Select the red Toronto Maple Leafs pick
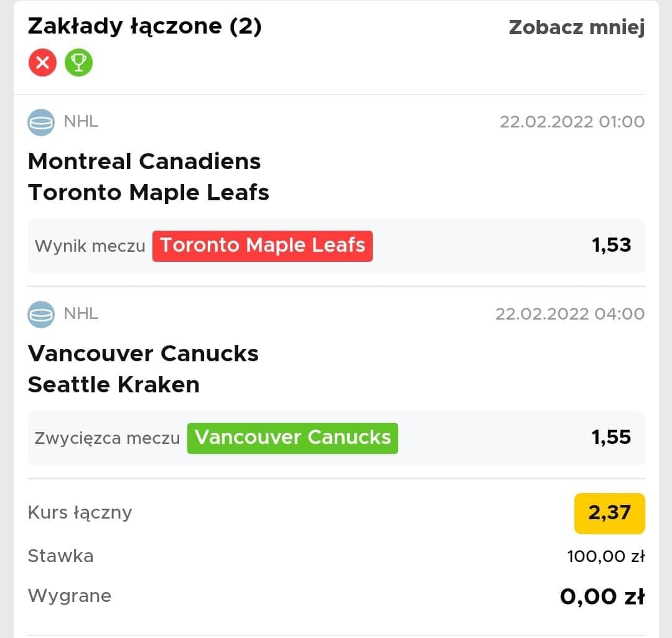Screen dimensions: 672x638 [x=263, y=246]
